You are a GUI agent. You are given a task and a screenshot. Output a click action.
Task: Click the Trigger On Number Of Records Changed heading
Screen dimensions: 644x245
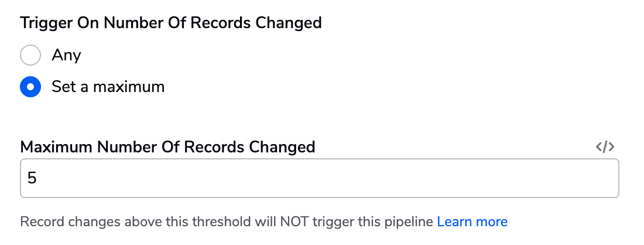tap(171, 23)
